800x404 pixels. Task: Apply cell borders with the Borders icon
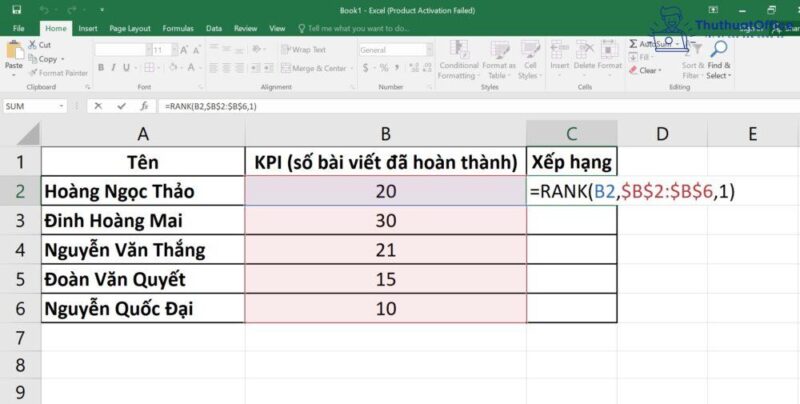tap(149, 68)
